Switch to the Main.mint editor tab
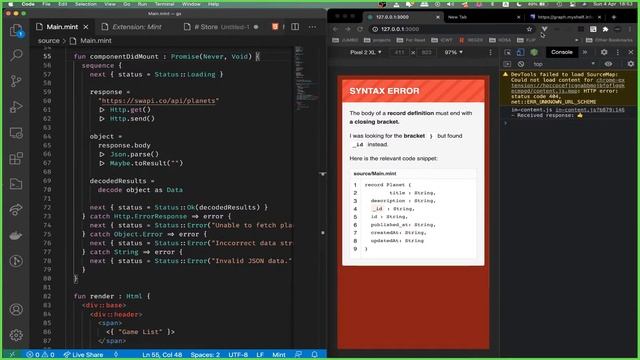The image size is (640, 360). click(62, 27)
